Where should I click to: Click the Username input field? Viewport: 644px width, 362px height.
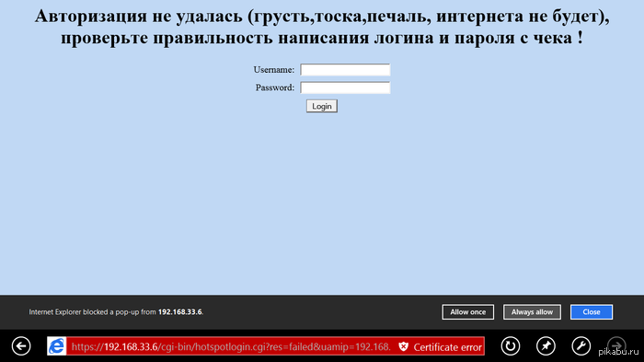[345, 69]
